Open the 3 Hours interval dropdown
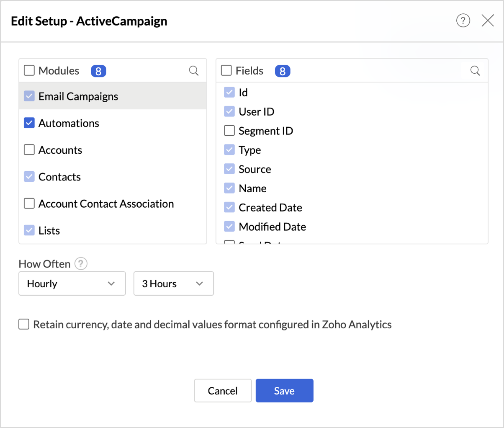Screen dimensions: 504x428 pyautogui.click(x=174, y=284)
